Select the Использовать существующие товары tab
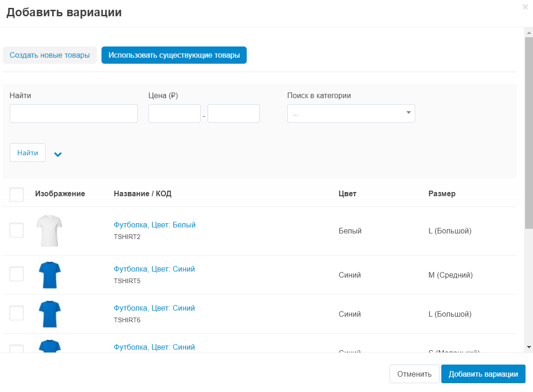 click(x=174, y=55)
